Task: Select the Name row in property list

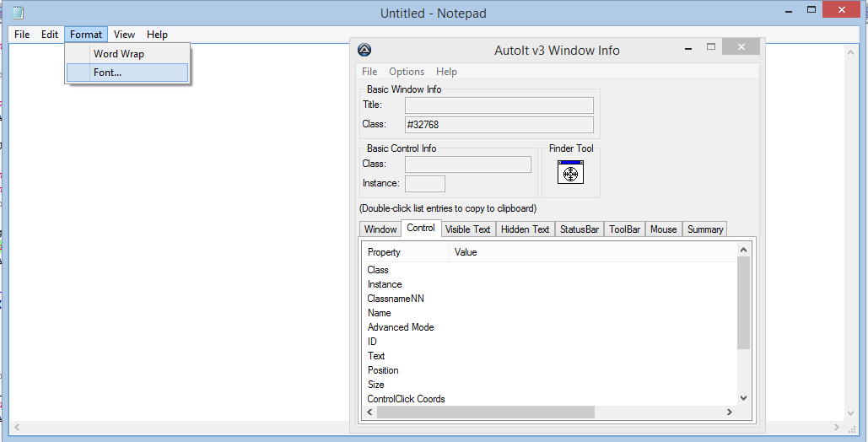Action: 550,313
